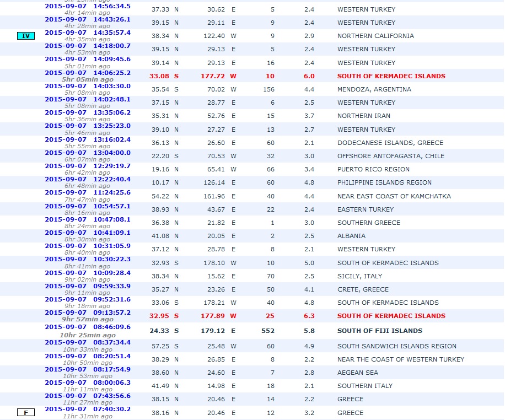Select the 'SICILY, ITALY' region text
This screenshot has height=420, width=505.
(360, 276)
